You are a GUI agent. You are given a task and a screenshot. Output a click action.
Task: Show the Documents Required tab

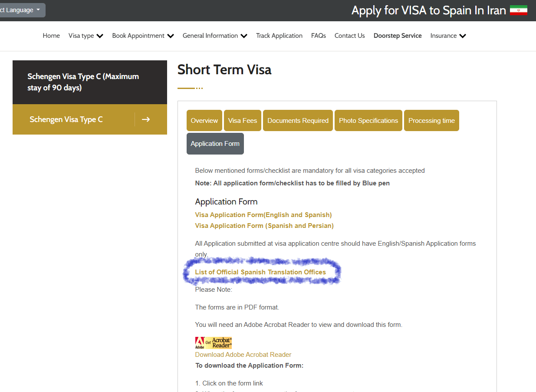[x=298, y=121]
